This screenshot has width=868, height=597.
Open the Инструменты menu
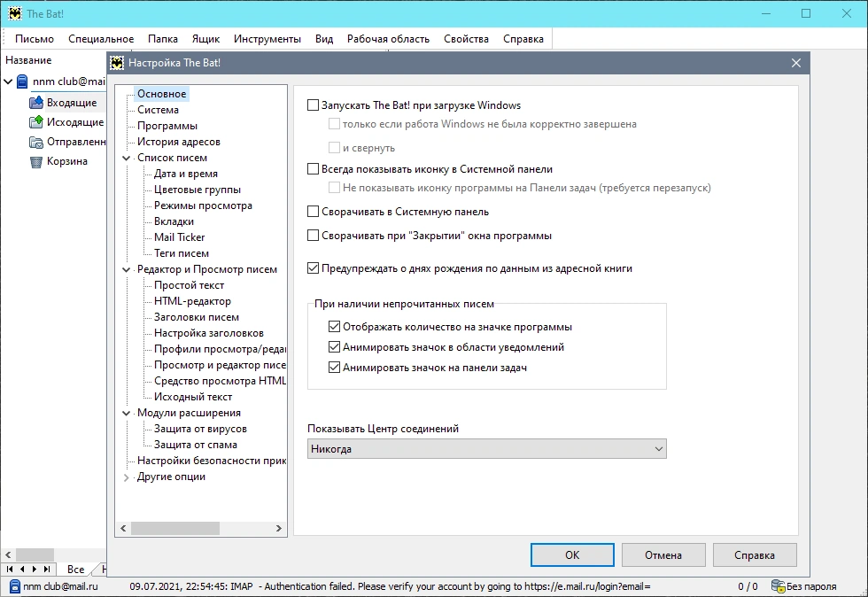tap(267, 39)
